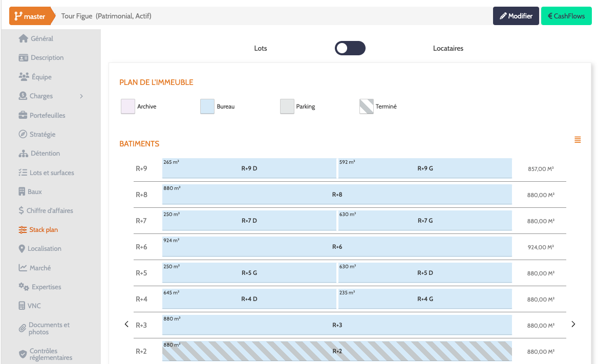Screen dimensions: 598x364
Task: Click the Bureau legend color swatch
Action: click(x=207, y=106)
